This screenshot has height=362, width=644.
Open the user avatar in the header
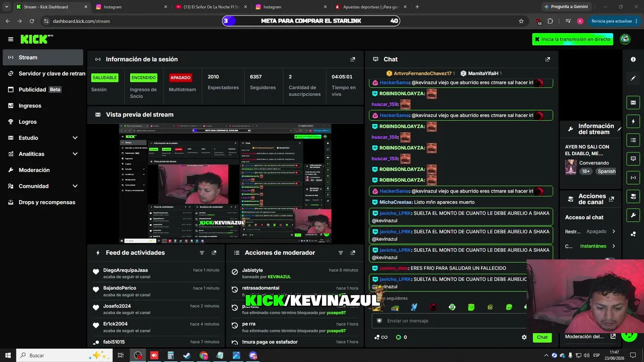point(625,39)
